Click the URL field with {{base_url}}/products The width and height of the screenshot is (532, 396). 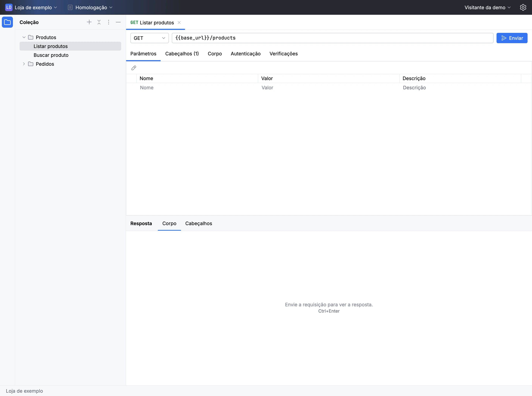332,38
